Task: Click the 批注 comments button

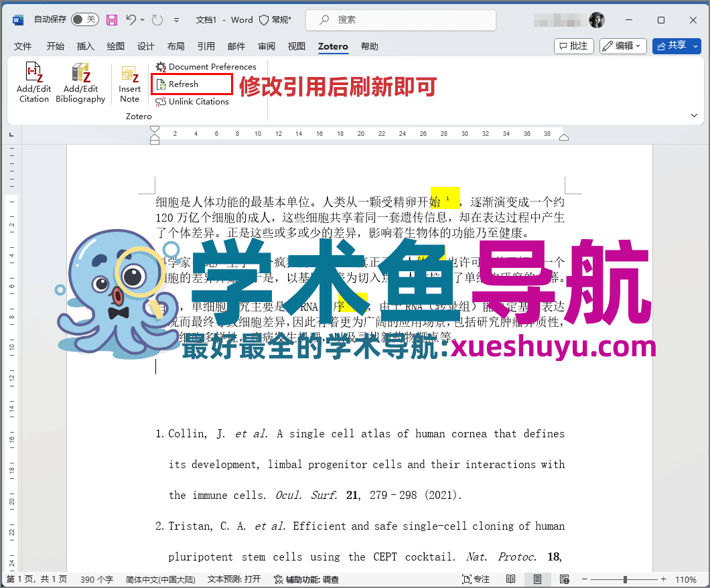Action: tap(573, 46)
